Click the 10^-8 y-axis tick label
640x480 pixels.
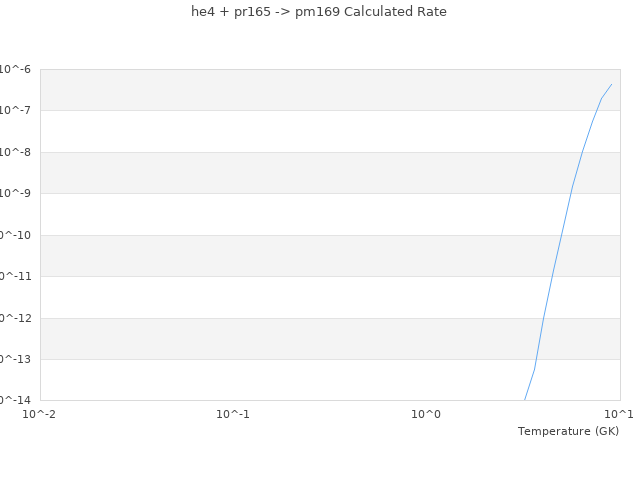click(x=15, y=152)
